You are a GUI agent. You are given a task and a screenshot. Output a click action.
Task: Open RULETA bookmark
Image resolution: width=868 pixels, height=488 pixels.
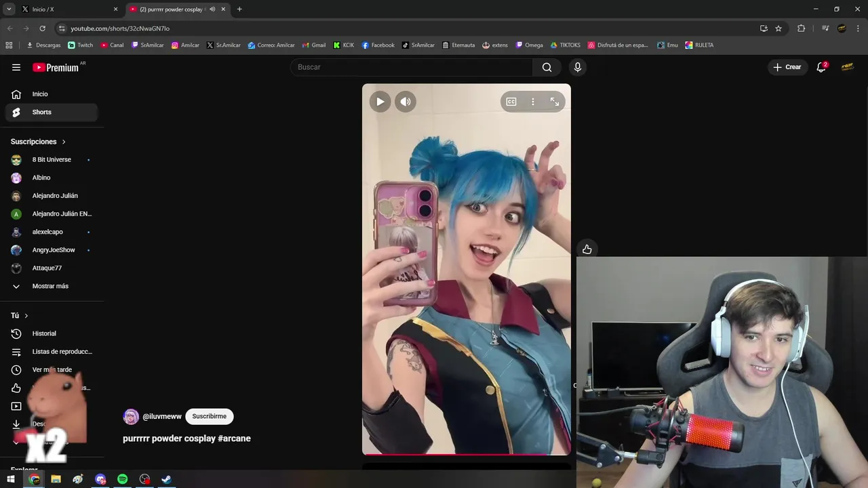[699, 45]
